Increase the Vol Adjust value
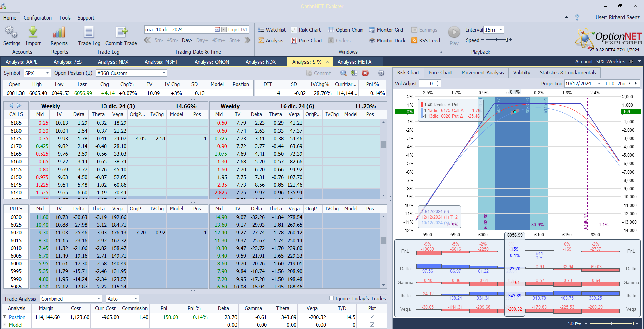The image size is (644, 329). pos(437,82)
